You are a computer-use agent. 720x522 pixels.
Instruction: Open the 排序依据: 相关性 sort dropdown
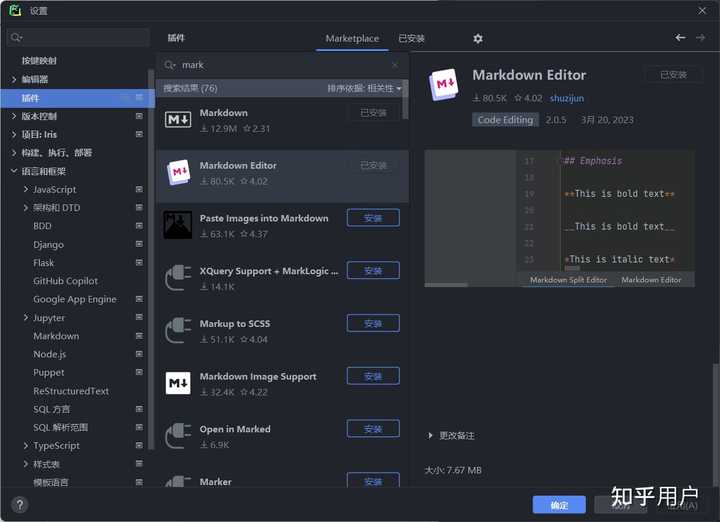click(x=364, y=88)
